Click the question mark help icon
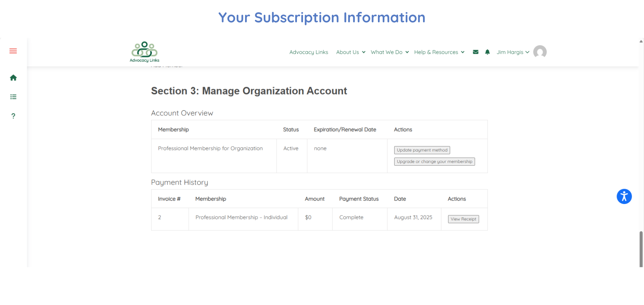The height and width of the screenshot is (305, 644). tap(13, 116)
